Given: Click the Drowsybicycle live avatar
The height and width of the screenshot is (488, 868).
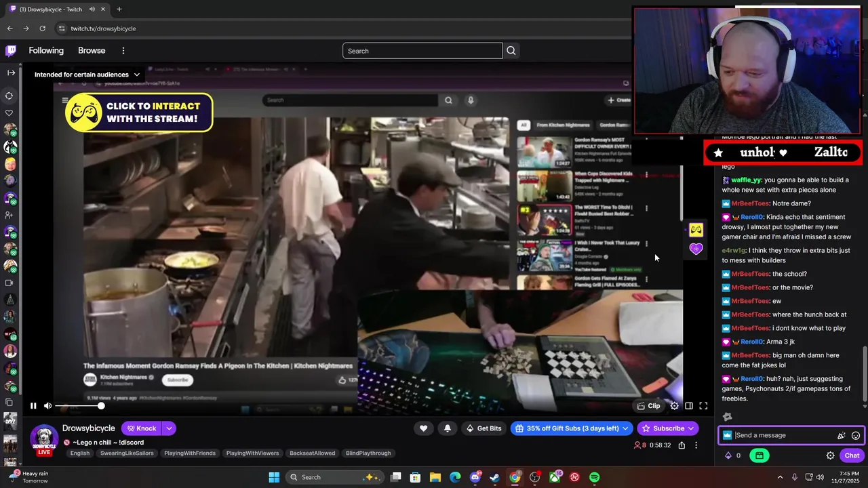Looking at the screenshot, I should 44,439.
